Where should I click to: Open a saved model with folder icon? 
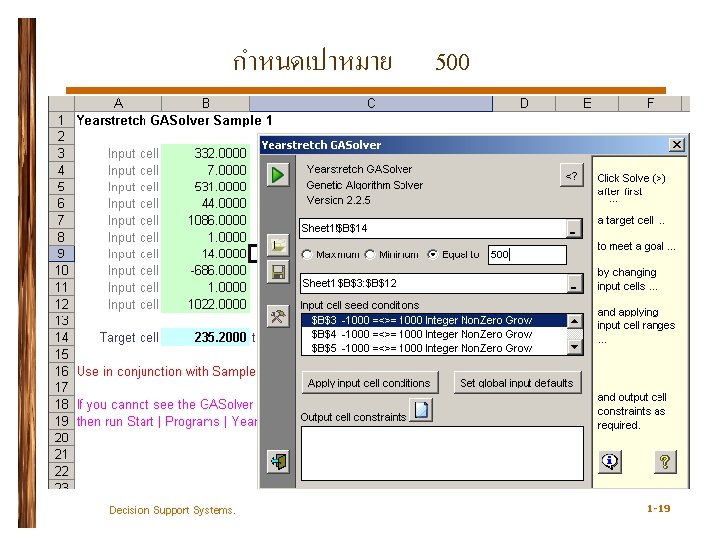click(278, 245)
